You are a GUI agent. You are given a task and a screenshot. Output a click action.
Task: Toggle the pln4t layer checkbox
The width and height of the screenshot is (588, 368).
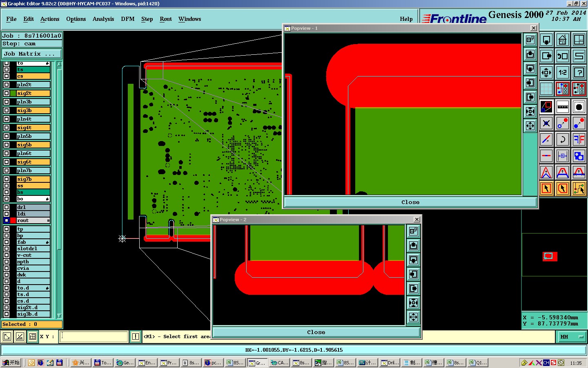[x=7, y=119]
